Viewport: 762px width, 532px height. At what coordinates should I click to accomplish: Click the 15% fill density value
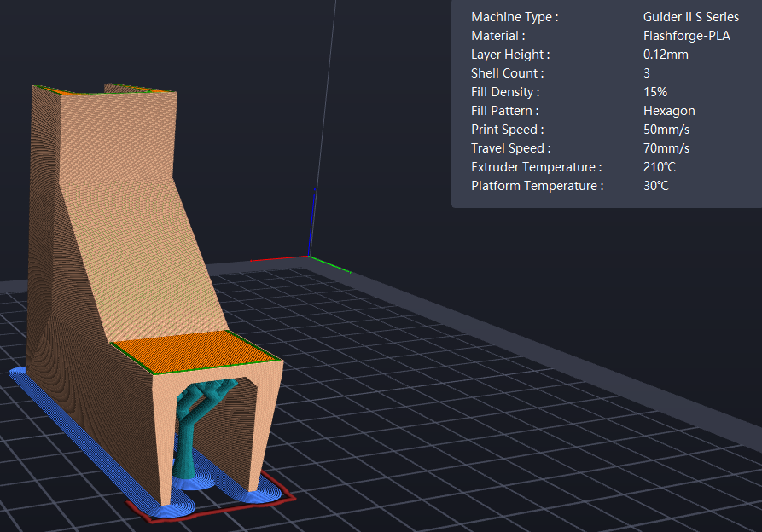coord(655,92)
